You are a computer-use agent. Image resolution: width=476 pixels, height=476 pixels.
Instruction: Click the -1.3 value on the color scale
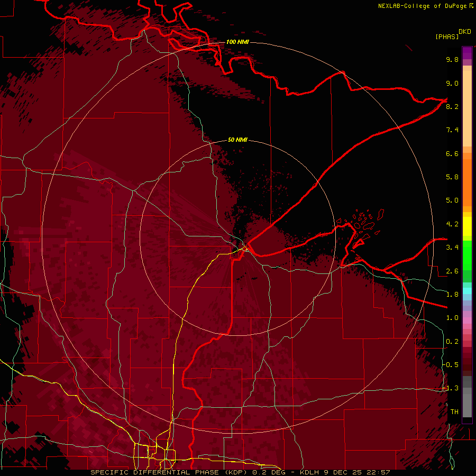coord(451,388)
